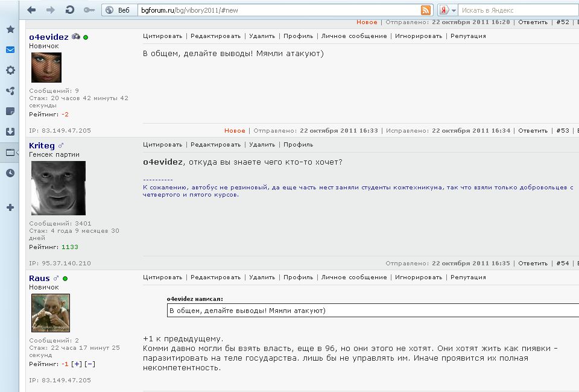The width and height of the screenshot is (579, 392).
Task: Click the browser Back arrow
Action: pyautogui.click(x=31, y=10)
